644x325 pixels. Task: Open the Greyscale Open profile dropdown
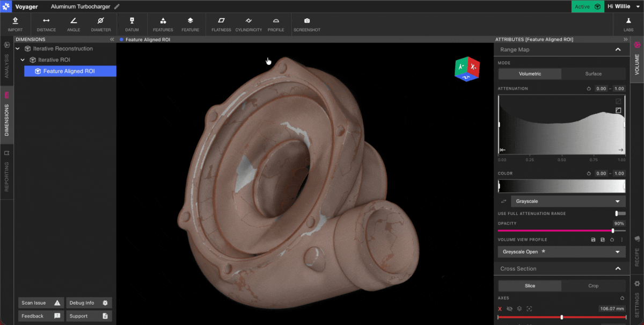(x=561, y=251)
